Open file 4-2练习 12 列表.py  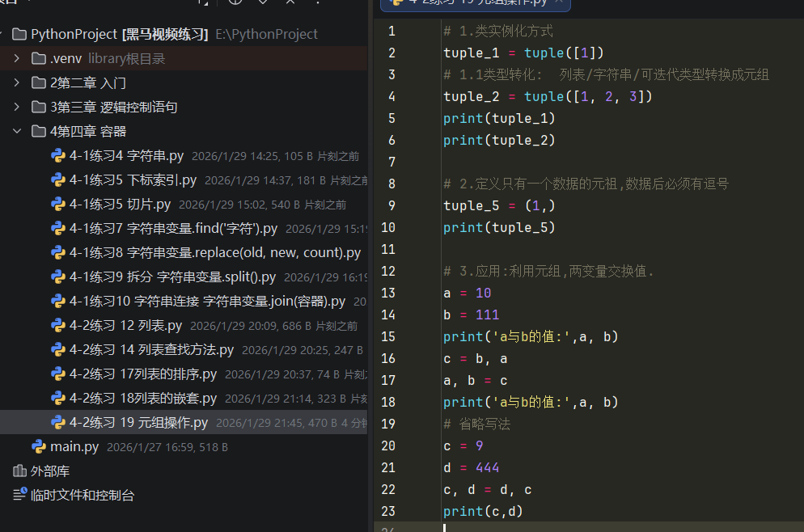tap(125, 325)
